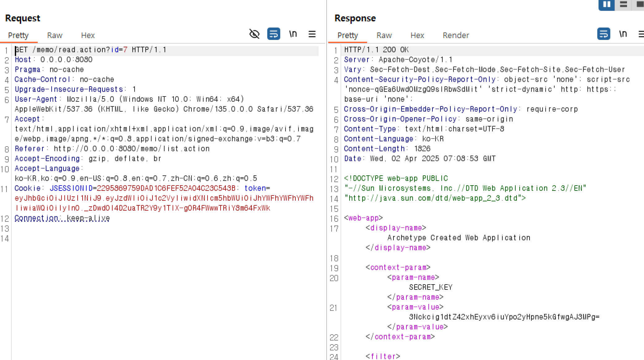Screen dimensions: 644x360
Task: Click the Referer header URL in request
Action: (x=131, y=149)
